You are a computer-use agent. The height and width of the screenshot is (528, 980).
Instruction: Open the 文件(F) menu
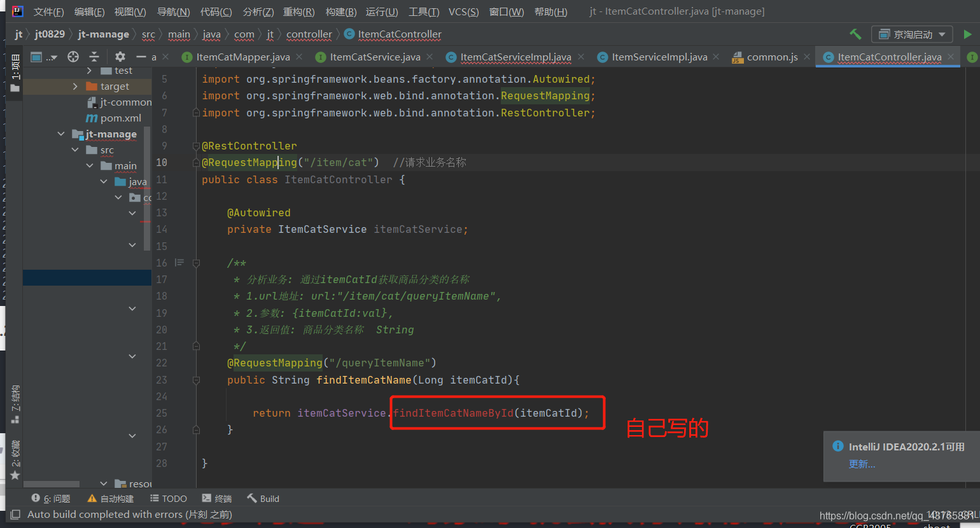48,12
